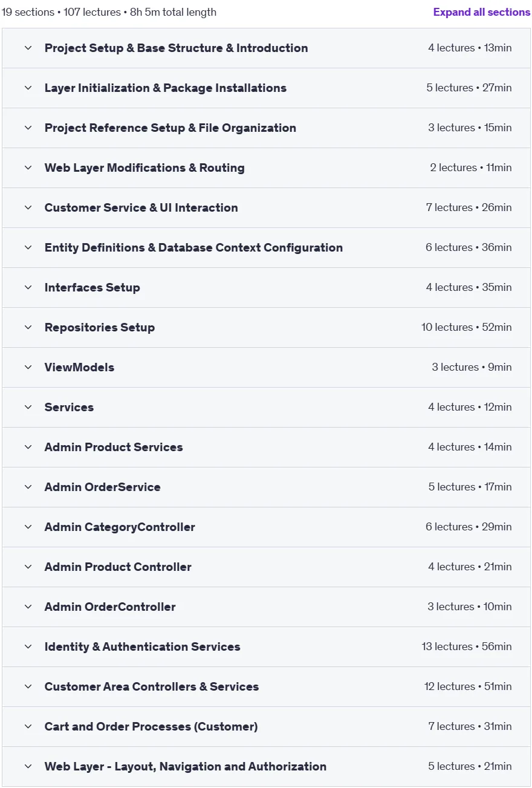The image size is (532, 788).
Task: Open chevron for Project Reference Setup section
Action: 28,128
